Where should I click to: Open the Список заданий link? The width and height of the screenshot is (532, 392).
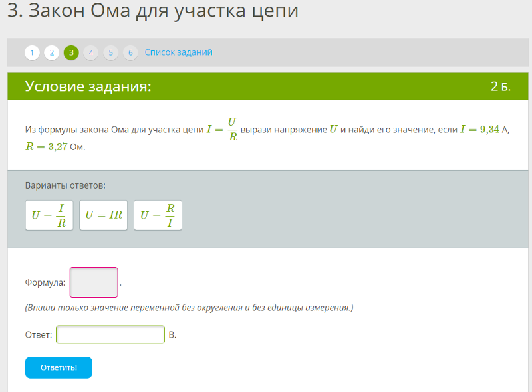[x=178, y=52]
